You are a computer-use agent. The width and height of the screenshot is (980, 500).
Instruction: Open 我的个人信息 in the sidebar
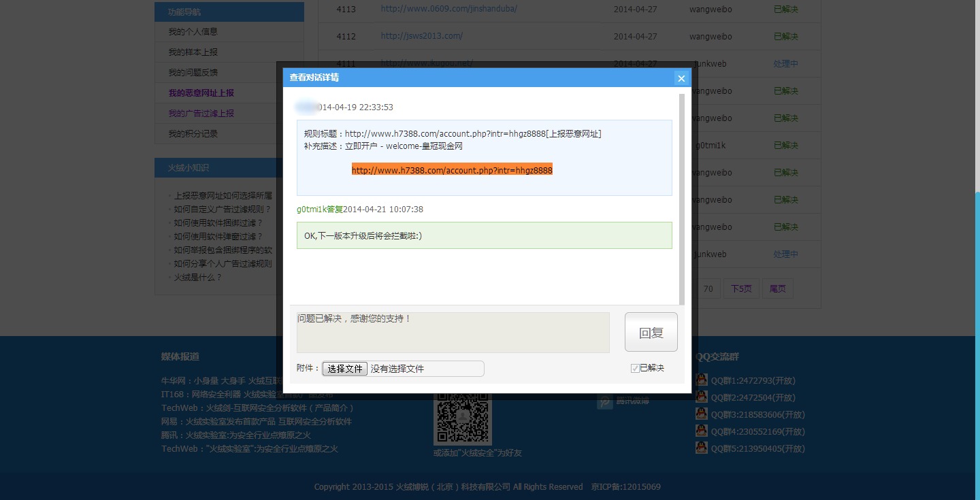(x=193, y=32)
